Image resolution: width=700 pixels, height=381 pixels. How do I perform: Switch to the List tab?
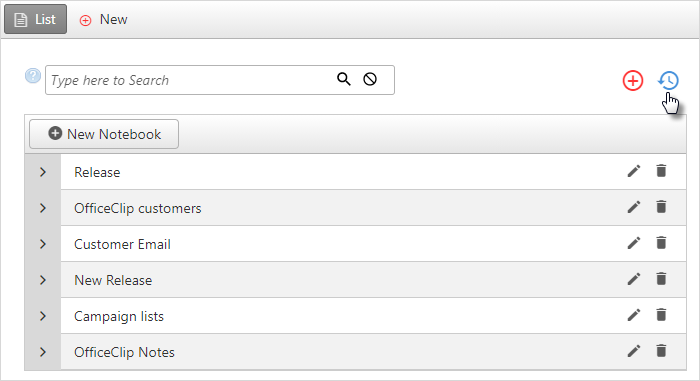(x=36, y=19)
